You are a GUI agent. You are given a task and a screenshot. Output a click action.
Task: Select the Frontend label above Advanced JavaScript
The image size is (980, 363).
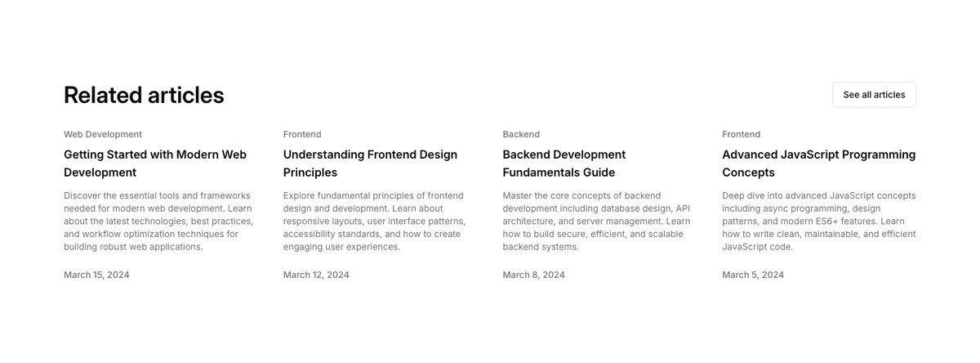point(742,134)
